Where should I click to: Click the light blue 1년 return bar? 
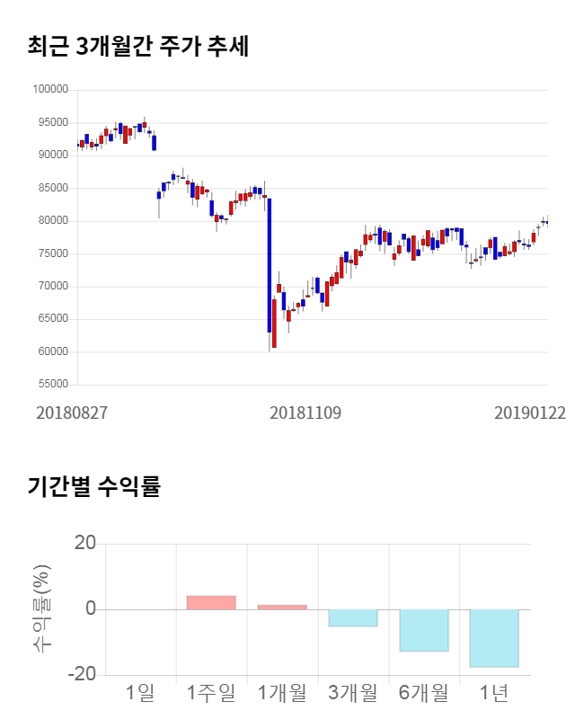click(495, 638)
